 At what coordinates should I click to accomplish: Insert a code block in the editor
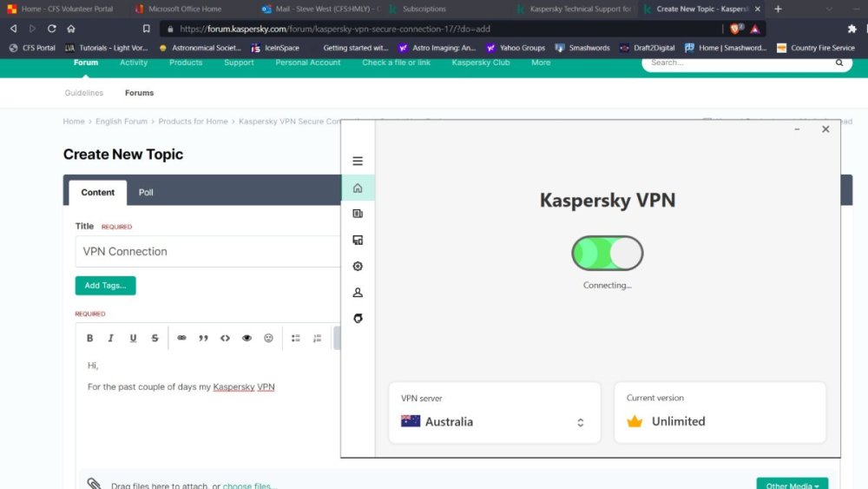tap(225, 338)
